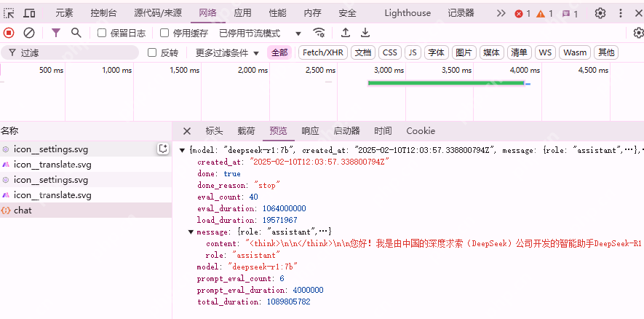Screen dimensions: 644x319
Task: Filter by 图片 type
Action: pos(464,52)
